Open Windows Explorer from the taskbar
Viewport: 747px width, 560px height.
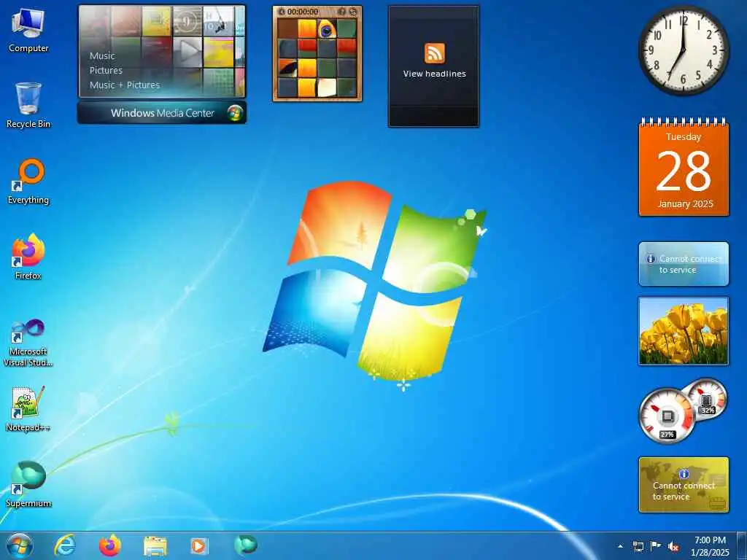coord(155,546)
